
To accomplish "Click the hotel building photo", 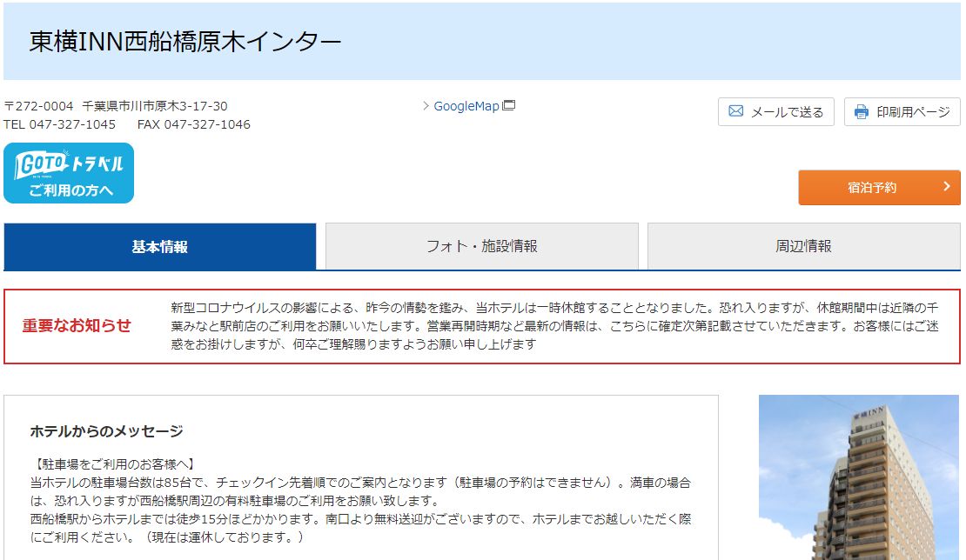I will (x=859, y=477).
